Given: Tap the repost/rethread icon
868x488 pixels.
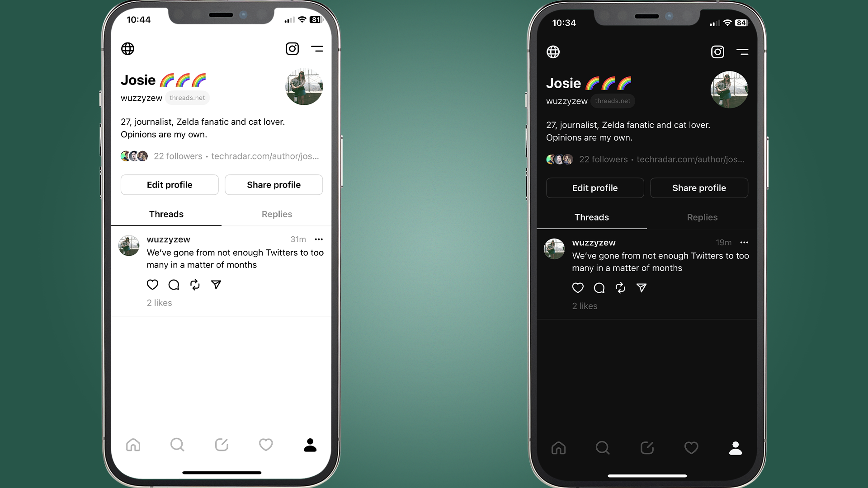Looking at the screenshot, I should (x=194, y=284).
